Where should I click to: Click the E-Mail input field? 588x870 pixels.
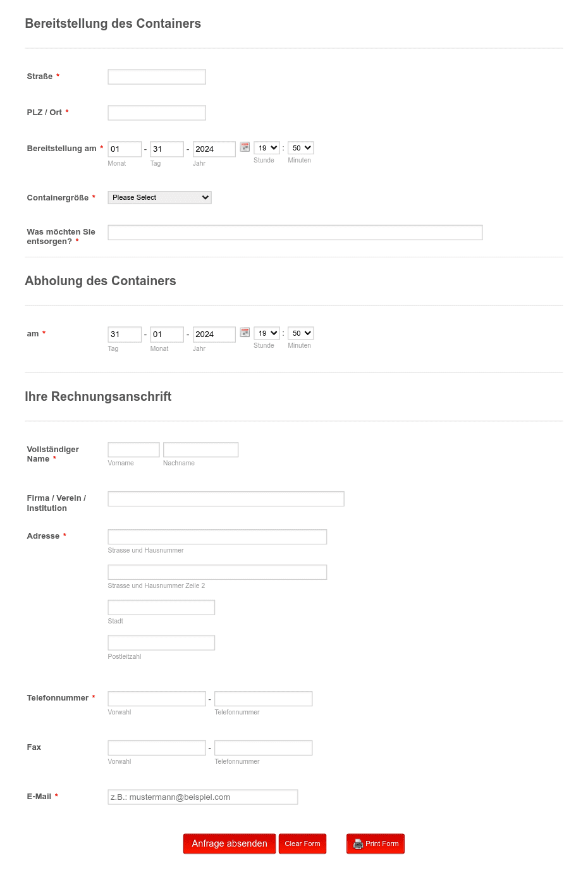click(x=203, y=797)
